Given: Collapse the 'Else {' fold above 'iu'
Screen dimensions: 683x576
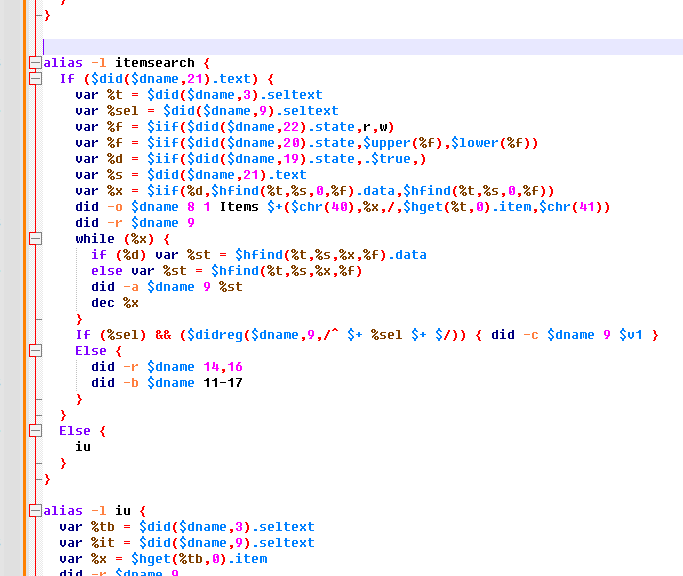Looking at the screenshot, I should pyautogui.click(x=35, y=431).
